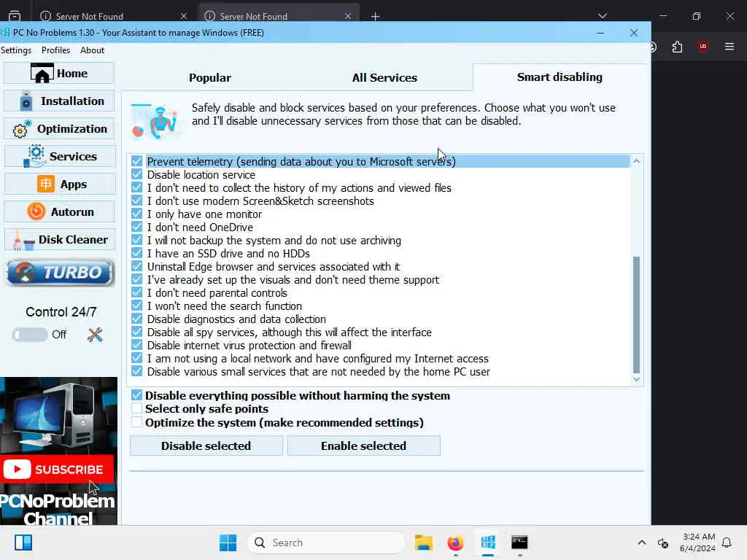The height and width of the screenshot is (560, 747).
Task: Open PC No Problems taskbar icon
Action: tap(488, 542)
